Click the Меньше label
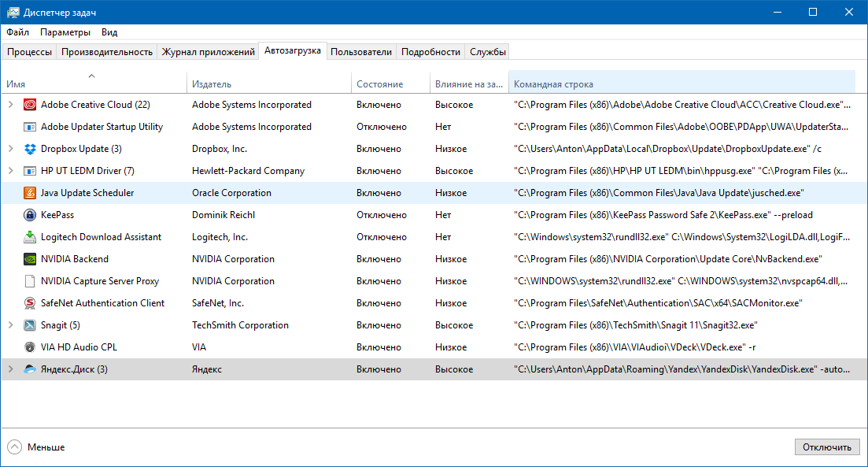The height and width of the screenshot is (467, 868). (x=46, y=447)
